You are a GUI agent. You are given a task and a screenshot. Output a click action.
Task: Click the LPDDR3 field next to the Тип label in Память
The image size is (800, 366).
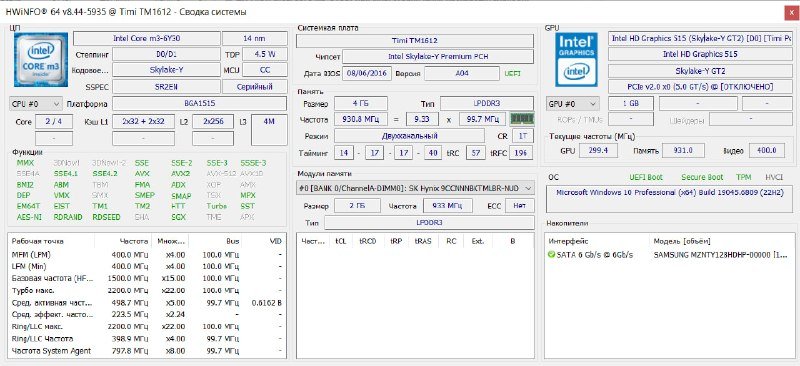487,104
